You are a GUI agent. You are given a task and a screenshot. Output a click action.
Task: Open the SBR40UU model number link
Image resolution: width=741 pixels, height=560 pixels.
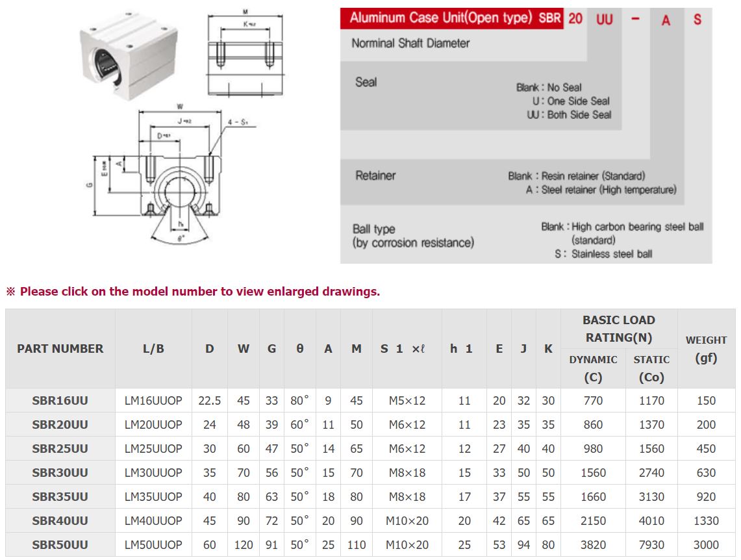[x=60, y=521]
